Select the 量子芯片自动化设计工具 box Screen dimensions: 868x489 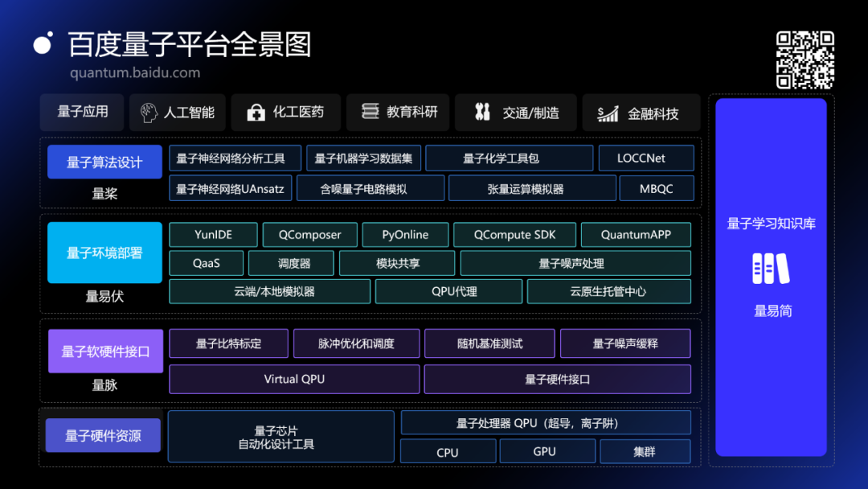[x=281, y=437]
